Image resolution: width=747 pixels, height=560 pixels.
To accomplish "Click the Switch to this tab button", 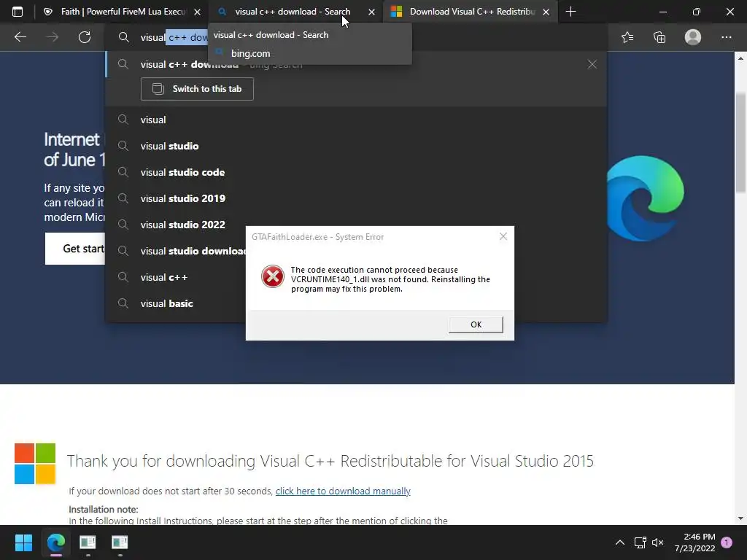I will point(197,89).
